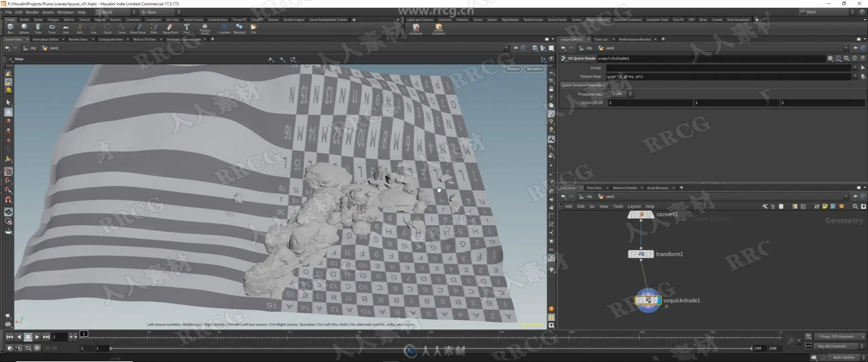Open the No cam camera dropdown
Image resolution: width=868 pixels, height=362 pixels.
pos(534,69)
